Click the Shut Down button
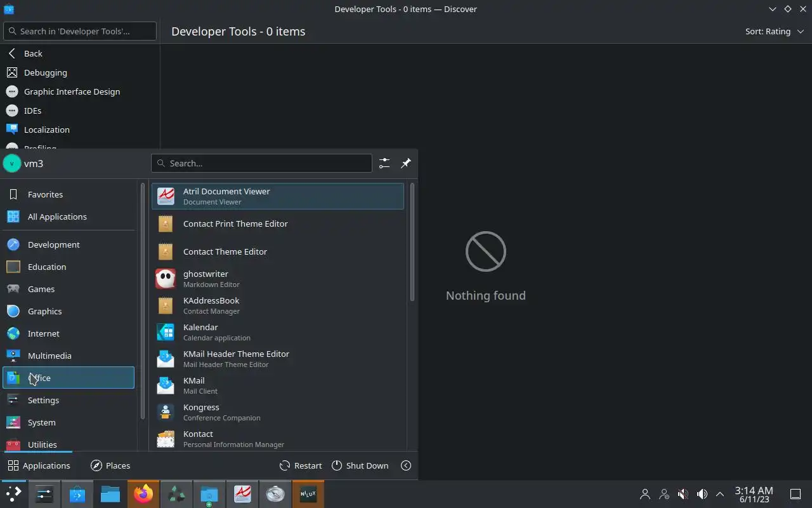 click(x=360, y=465)
